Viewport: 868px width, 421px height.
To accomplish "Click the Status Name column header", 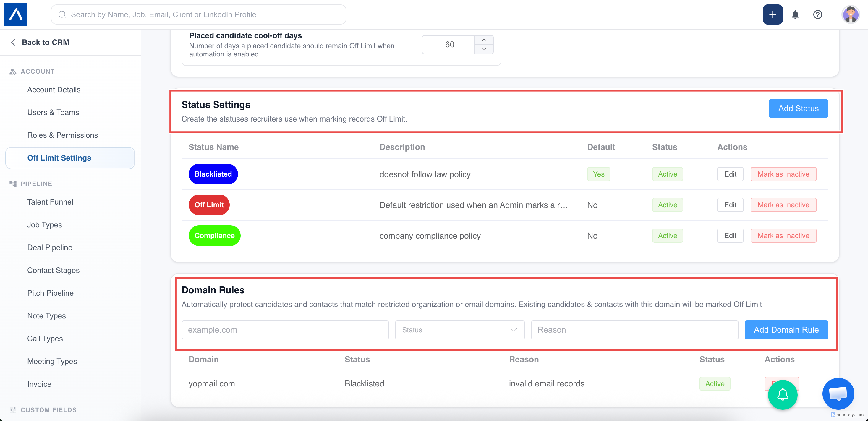I will point(214,147).
